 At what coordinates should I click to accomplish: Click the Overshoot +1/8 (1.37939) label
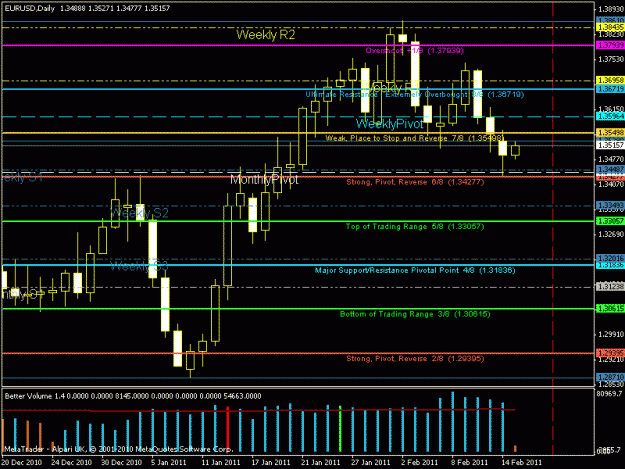pos(415,51)
